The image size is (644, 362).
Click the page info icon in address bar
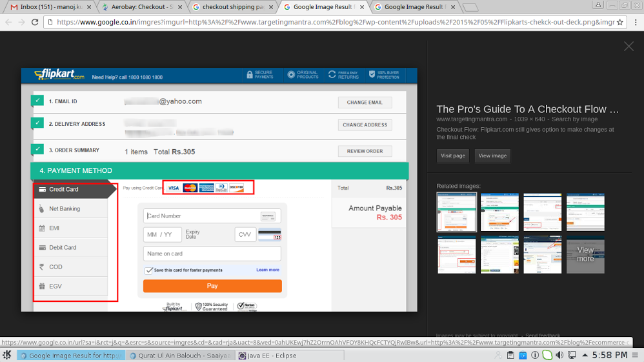click(50, 22)
